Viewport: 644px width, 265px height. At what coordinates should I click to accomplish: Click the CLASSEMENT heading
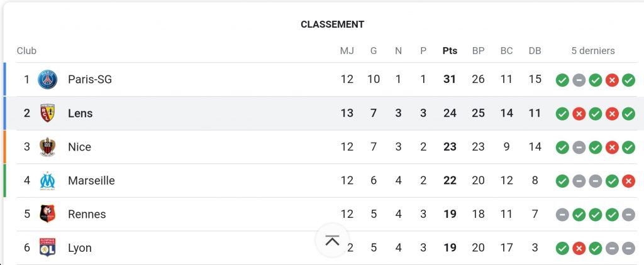click(332, 24)
